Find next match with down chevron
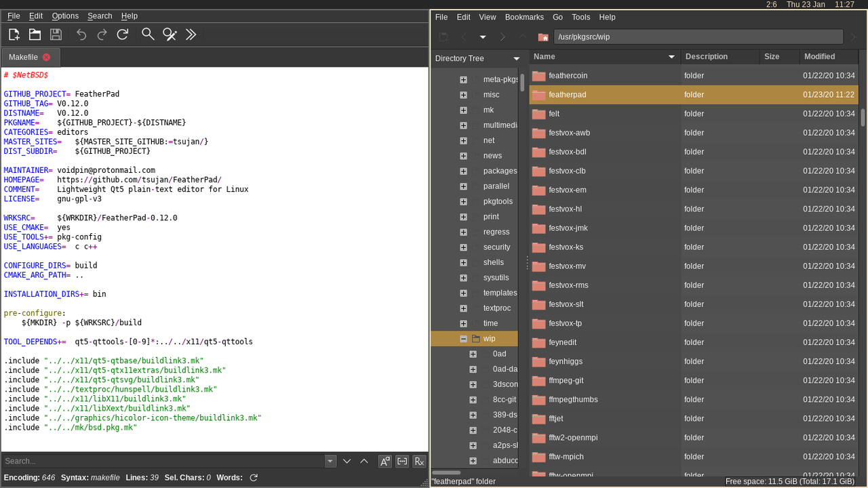The height and width of the screenshot is (488, 868). 347,461
